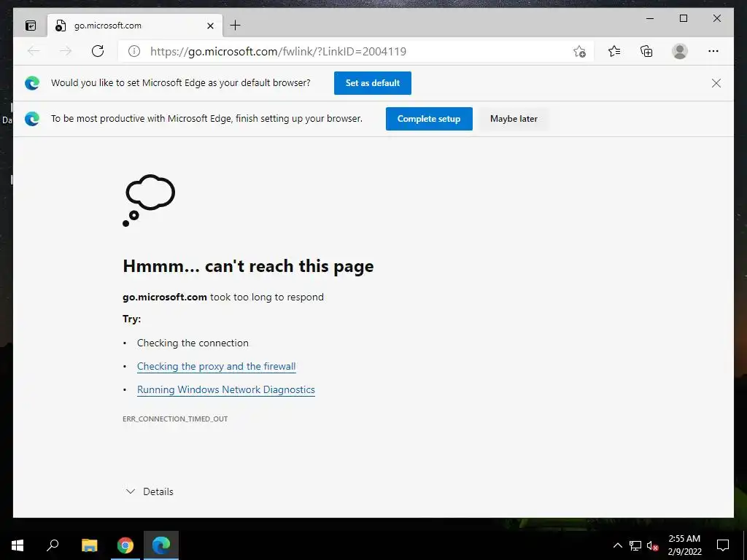The width and height of the screenshot is (747, 560).
Task: Click Complete setup button
Action: click(x=429, y=119)
